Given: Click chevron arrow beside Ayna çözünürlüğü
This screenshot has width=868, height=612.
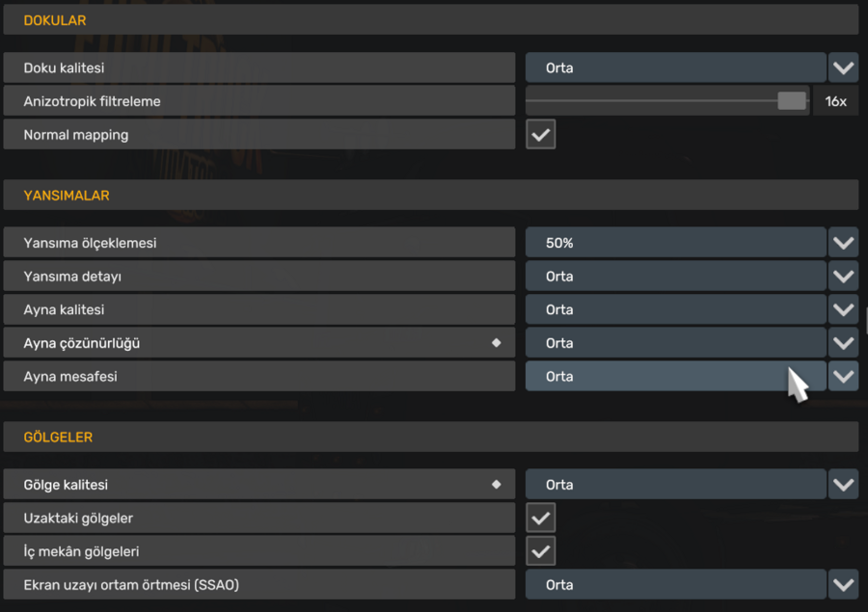Looking at the screenshot, I should coord(844,343).
